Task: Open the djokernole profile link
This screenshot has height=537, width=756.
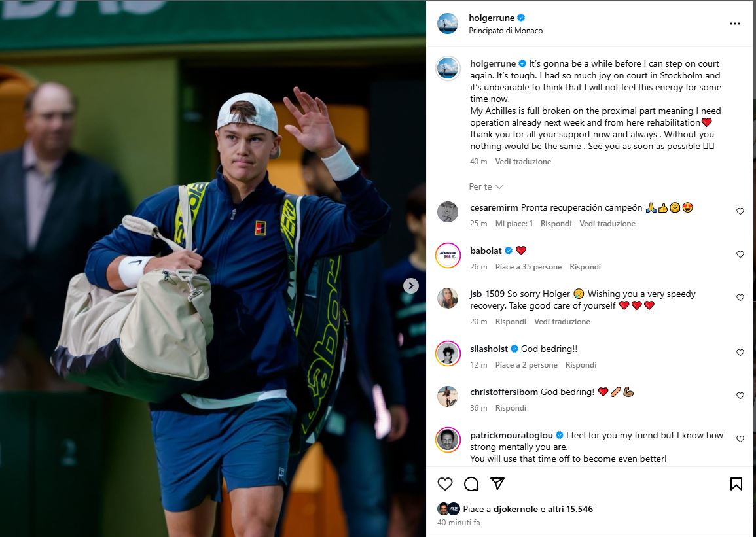Action: (x=515, y=509)
